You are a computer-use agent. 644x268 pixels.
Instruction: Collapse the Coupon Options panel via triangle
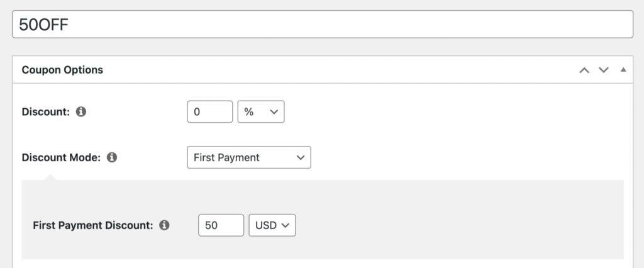[x=623, y=70]
